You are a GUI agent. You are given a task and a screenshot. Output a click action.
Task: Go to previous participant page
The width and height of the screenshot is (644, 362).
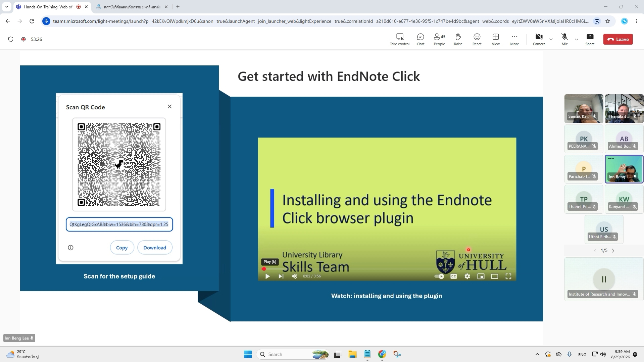pos(595,251)
